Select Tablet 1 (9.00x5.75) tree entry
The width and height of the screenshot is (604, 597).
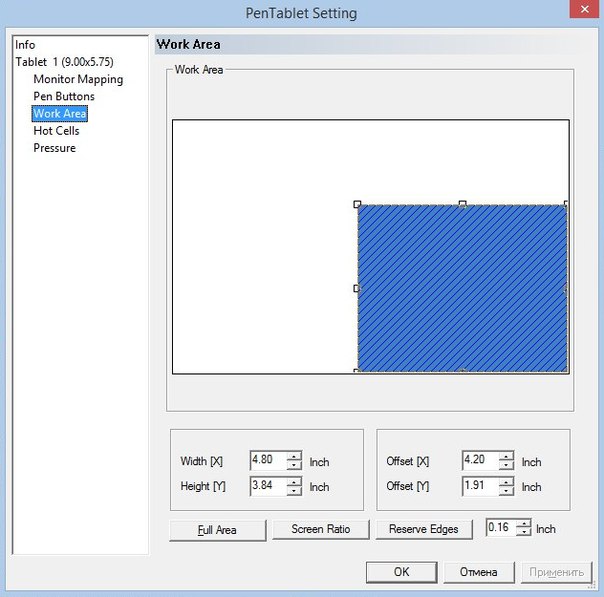[x=64, y=62]
